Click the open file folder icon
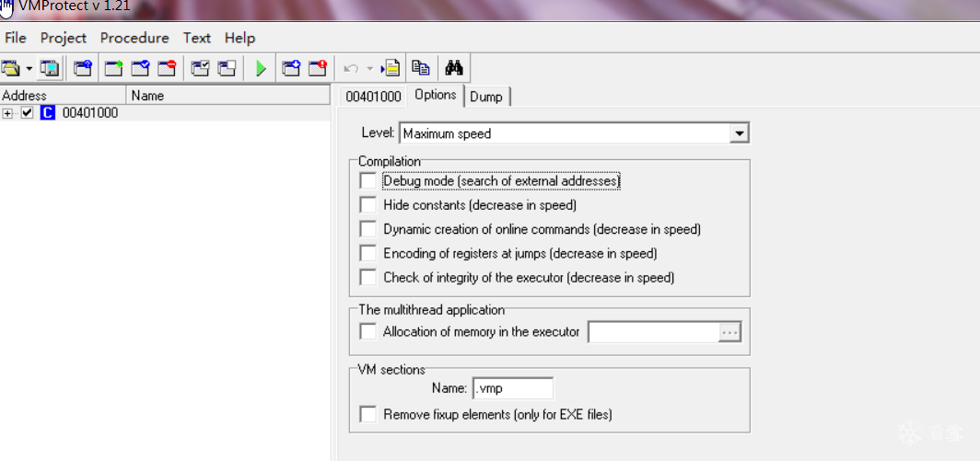The image size is (980, 461). tap(11, 68)
